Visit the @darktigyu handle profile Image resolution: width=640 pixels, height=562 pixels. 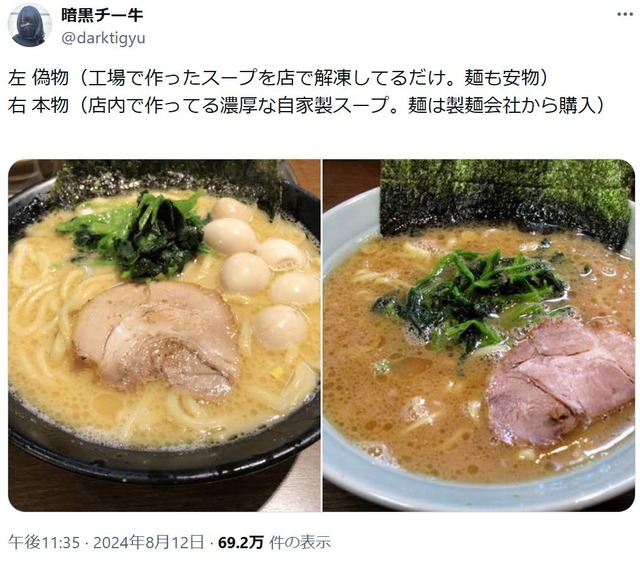coord(103,38)
